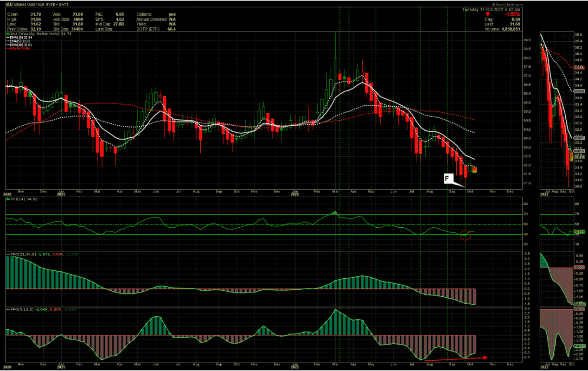Click the High value 31.86
Viewport: 588px width, 371px height.
pyautogui.click(x=36, y=19)
